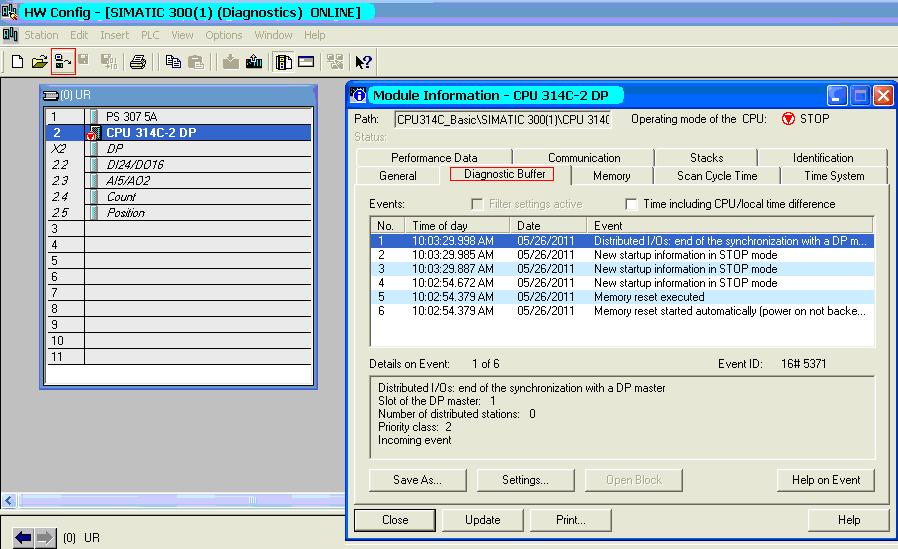Click the Event column header

click(730, 226)
